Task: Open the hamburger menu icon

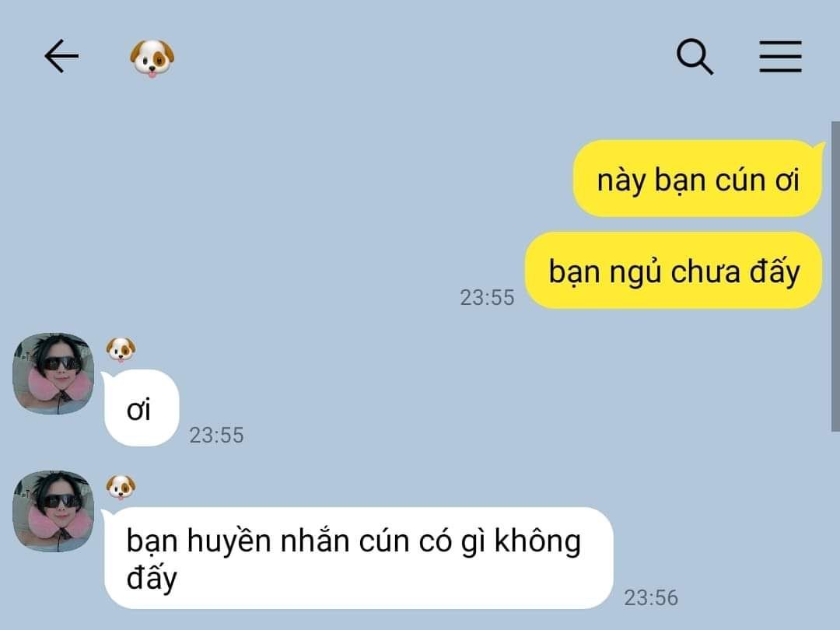Action: pyautogui.click(x=781, y=56)
